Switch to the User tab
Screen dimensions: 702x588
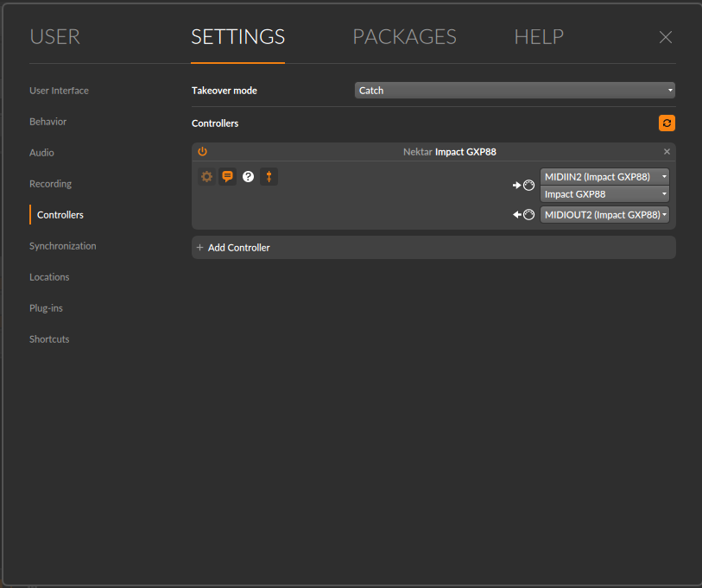click(x=54, y=37)
